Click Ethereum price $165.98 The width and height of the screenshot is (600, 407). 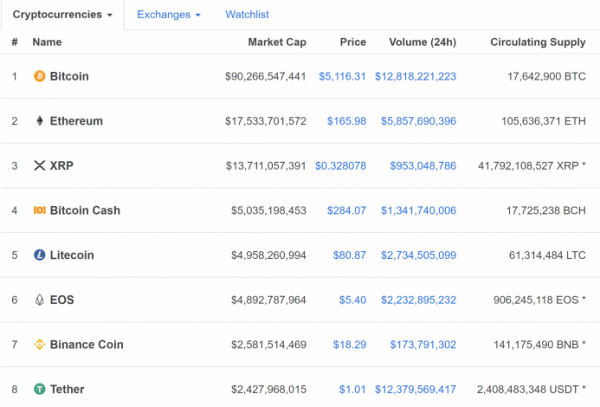(346, 121)
